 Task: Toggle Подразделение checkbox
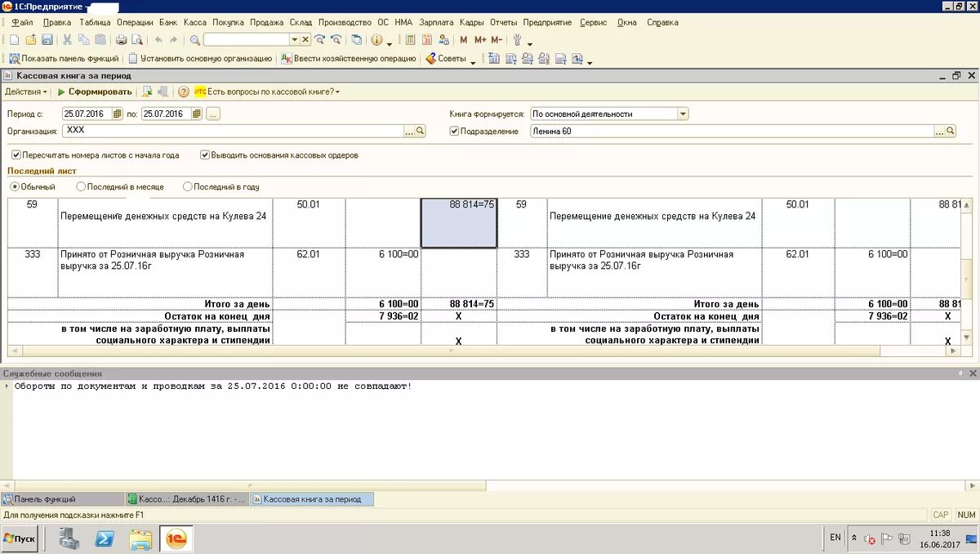[x=455, y=131]
